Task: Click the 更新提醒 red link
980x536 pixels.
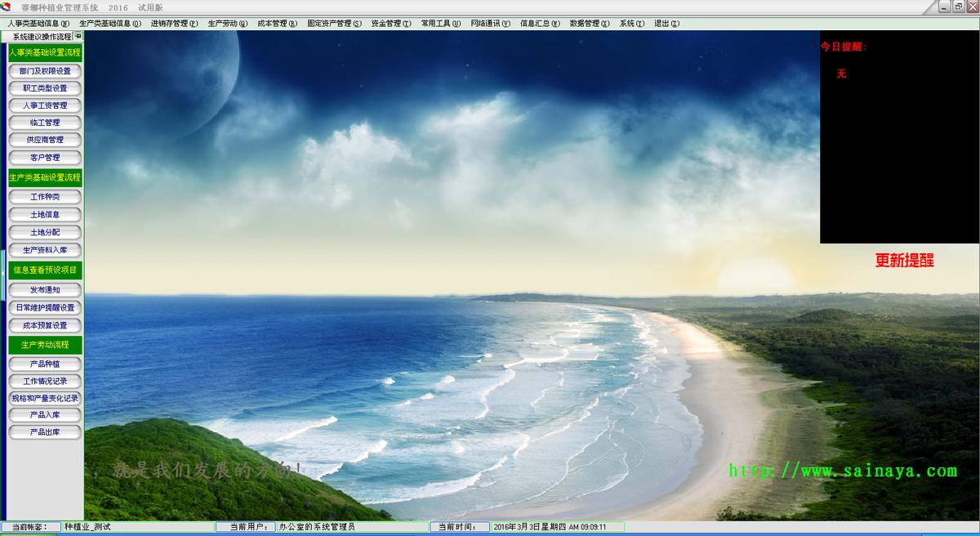Action: point(905,261)
